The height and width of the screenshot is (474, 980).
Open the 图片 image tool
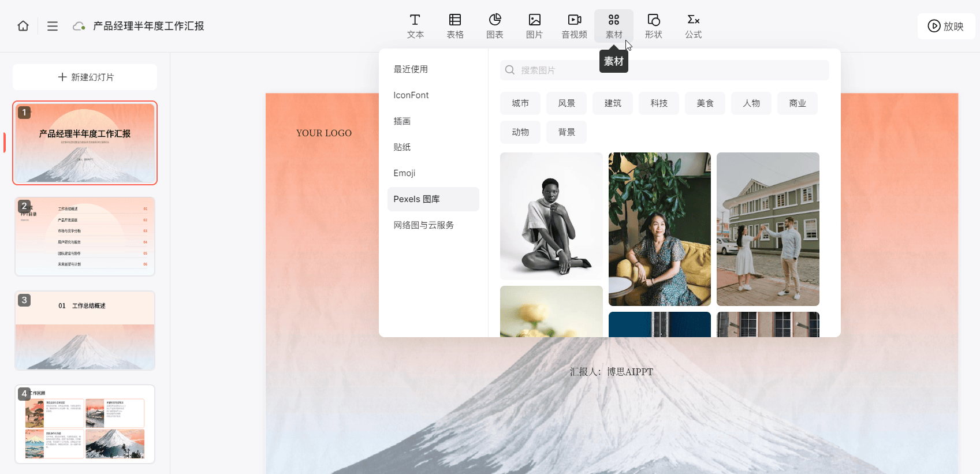click(534, 26)
